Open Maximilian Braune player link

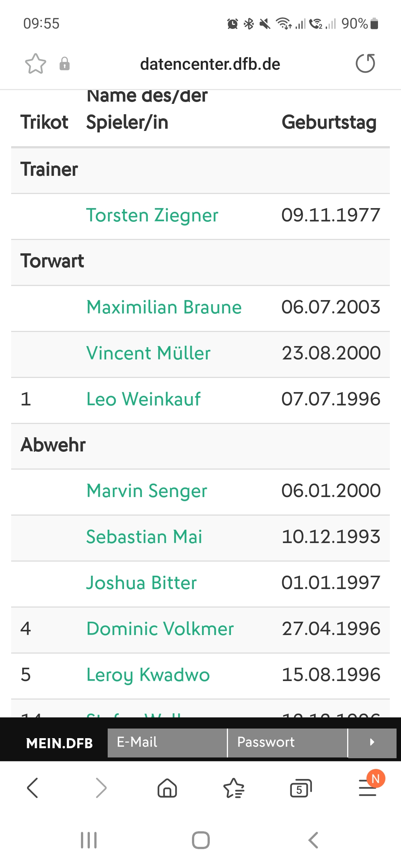point(164,307)
